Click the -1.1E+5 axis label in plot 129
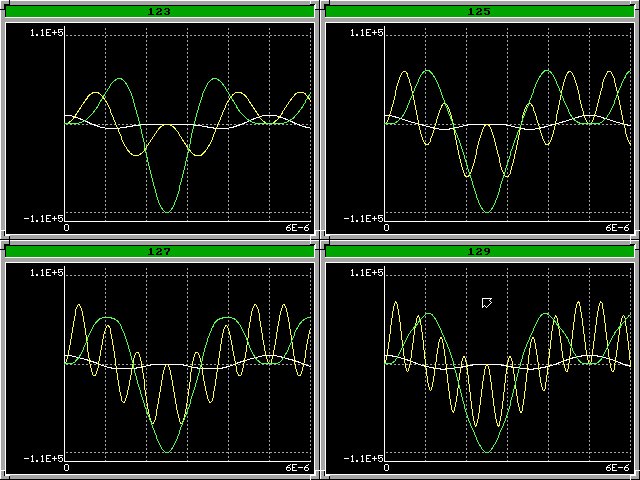The image size is (640, 480). pos(363,459)
